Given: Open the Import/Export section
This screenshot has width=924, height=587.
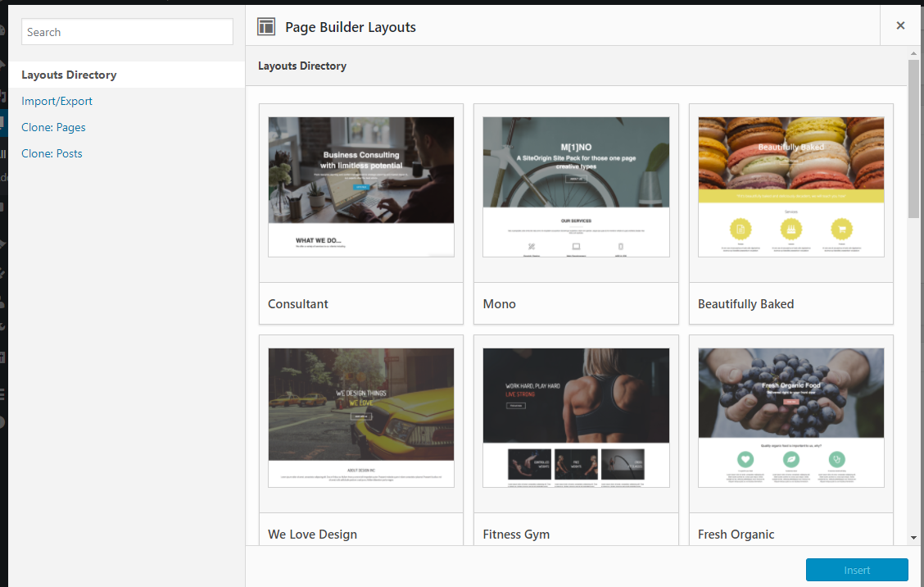Looking at the screenshot, I should pos(57,101).
